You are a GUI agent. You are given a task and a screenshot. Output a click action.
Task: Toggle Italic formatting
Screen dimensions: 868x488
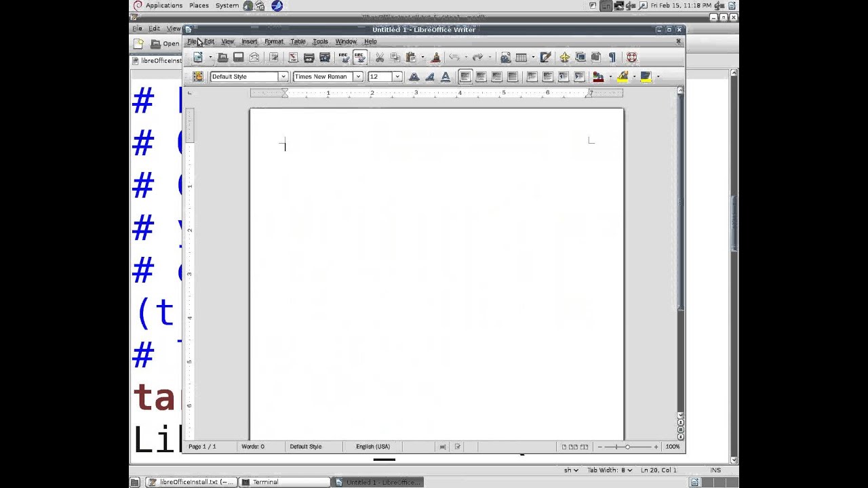coord(429,77)
